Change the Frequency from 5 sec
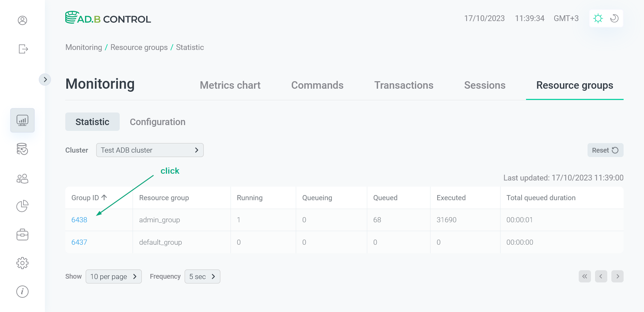 pos(202,276)
